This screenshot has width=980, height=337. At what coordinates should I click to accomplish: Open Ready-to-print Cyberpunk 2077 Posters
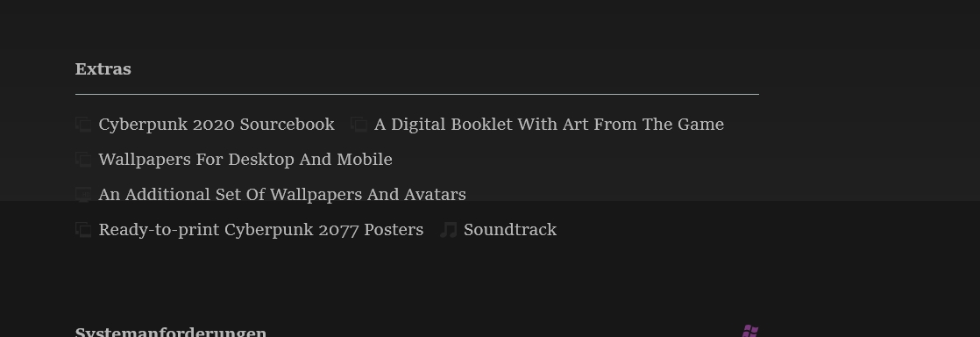tap(260, 229)
